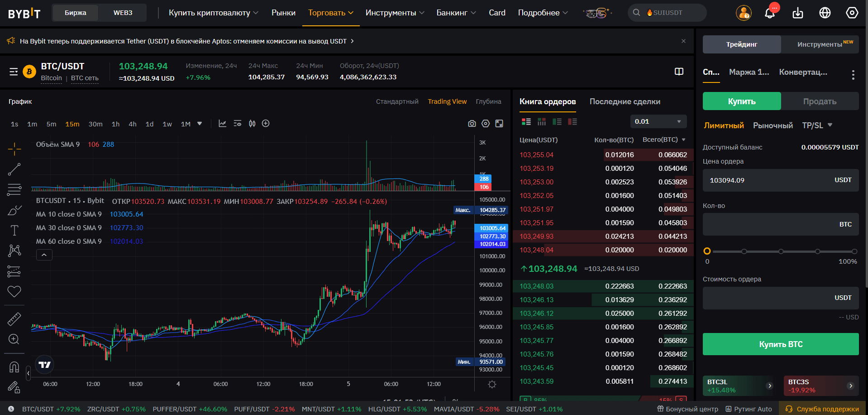Open Банкинг dropdown menu

(x=456, y=13)
